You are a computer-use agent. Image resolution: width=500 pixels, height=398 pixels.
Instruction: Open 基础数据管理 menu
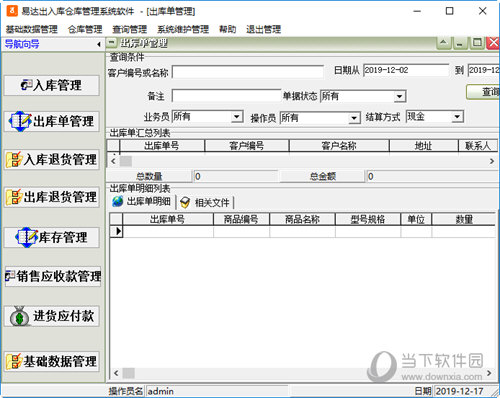(x=32, y=29)
